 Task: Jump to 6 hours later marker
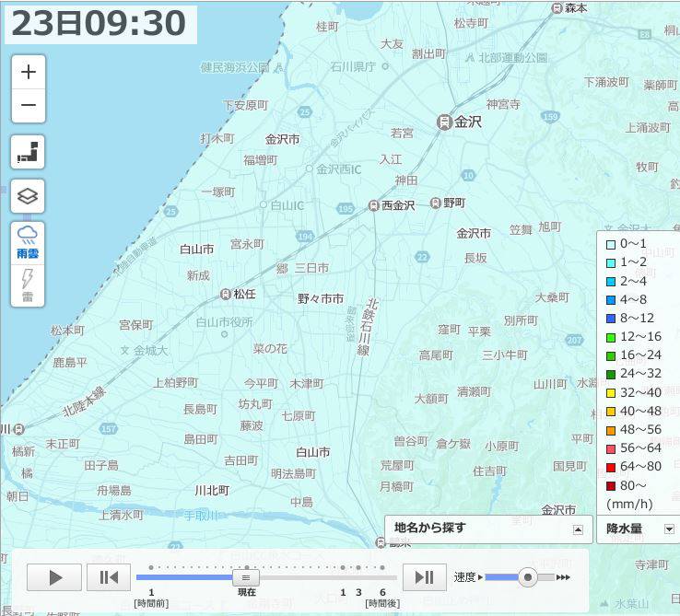click(382, 567)
